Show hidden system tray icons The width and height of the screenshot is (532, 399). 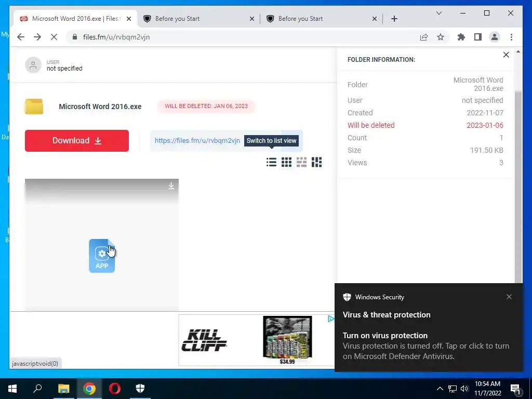(440, 389)
